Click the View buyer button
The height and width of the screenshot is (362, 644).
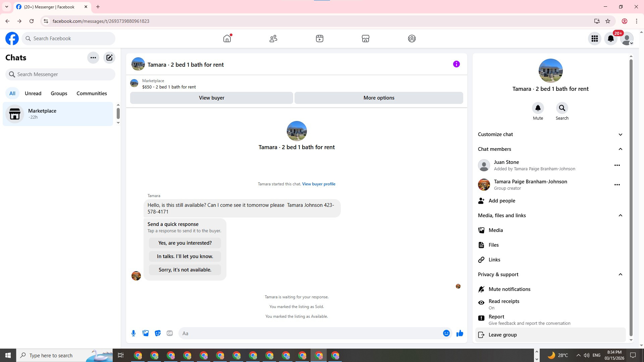[212, 98]
